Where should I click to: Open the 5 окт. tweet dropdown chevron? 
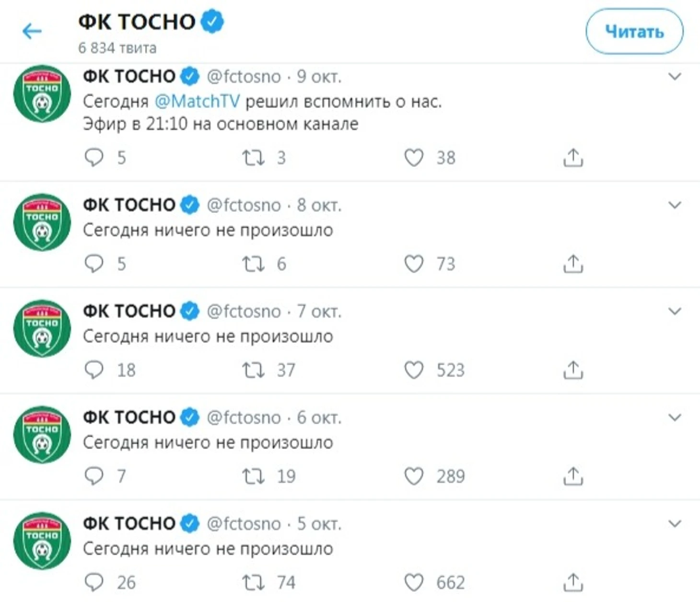pyautogui.click(x=675, y=524)
